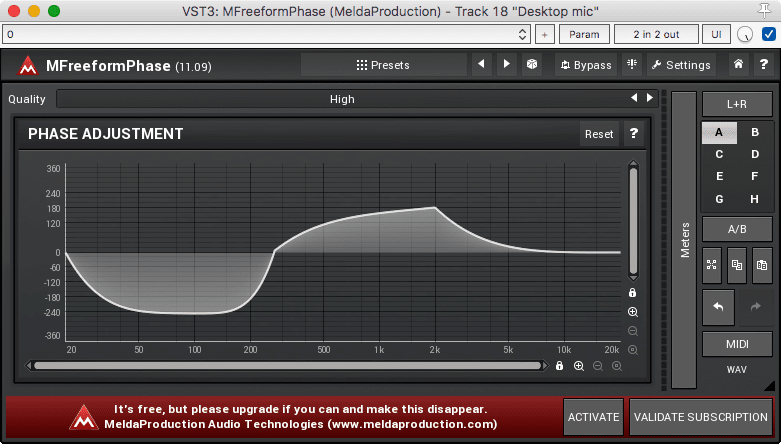Open the Phase Adjustment help question mark
781x444 pixels.
[x=633, y=134]
